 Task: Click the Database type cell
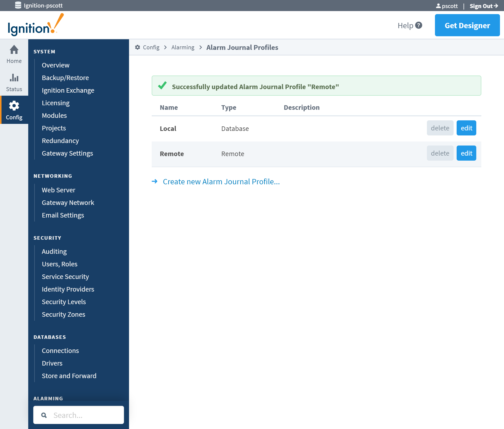coord(235,129)
